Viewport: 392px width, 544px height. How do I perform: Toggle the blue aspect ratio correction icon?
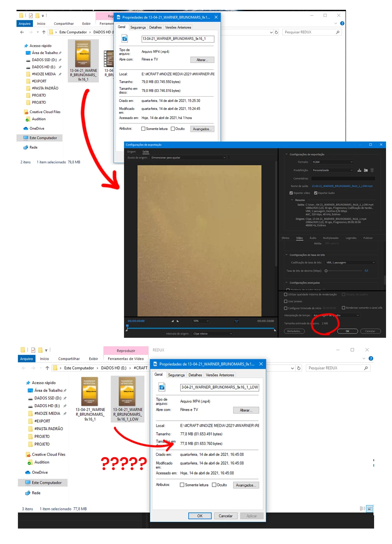pos(236,321)
